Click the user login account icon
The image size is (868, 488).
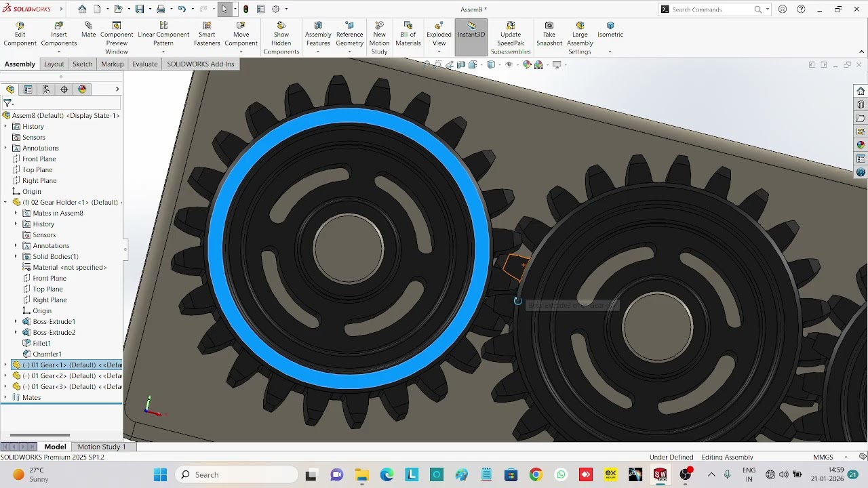[783, 9]
